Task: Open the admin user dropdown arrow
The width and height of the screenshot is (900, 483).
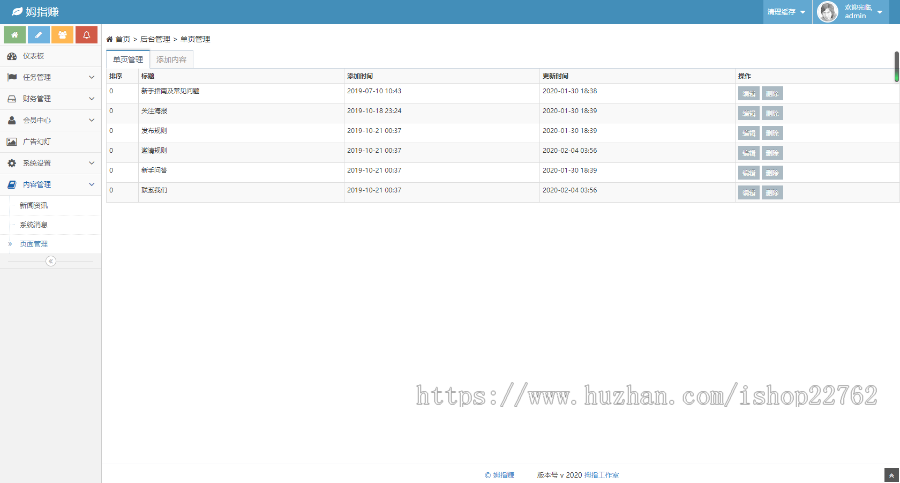Action: 880,12
